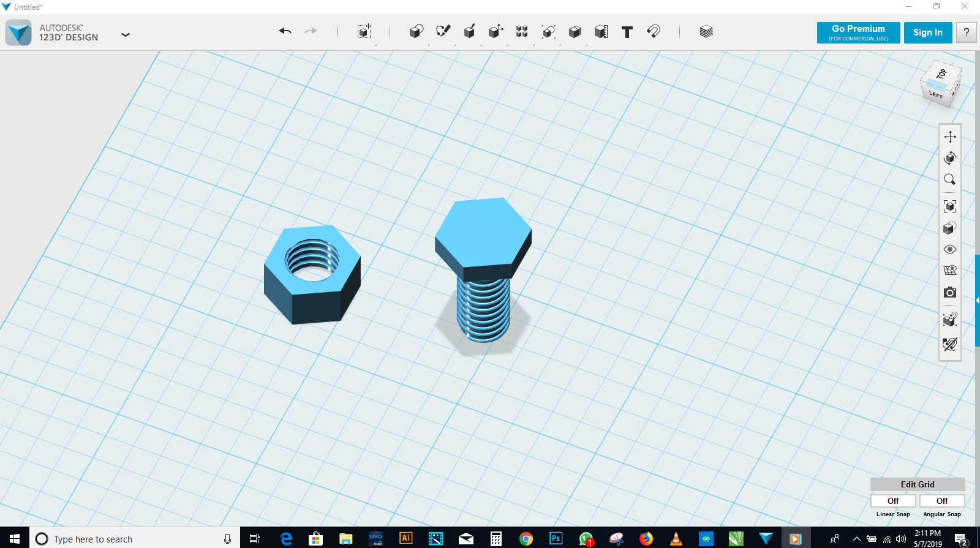Open Task View on the taskbar
The height and width of the screenshot is (548, 980).
click(x=255, y=538)
